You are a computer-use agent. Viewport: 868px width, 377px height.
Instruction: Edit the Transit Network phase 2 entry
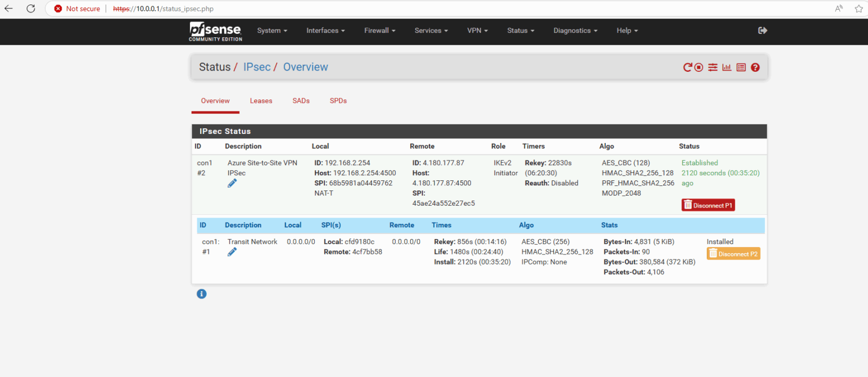click(x=232, y=252)
